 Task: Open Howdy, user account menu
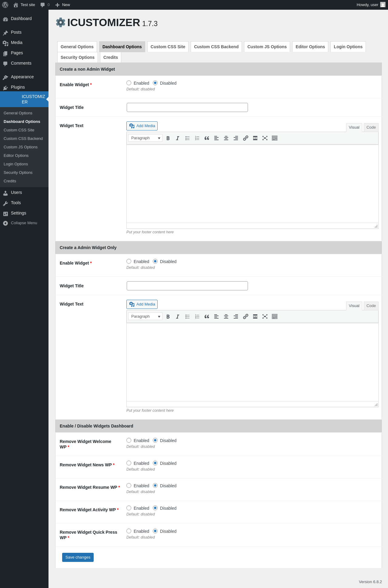pos(371,5)
